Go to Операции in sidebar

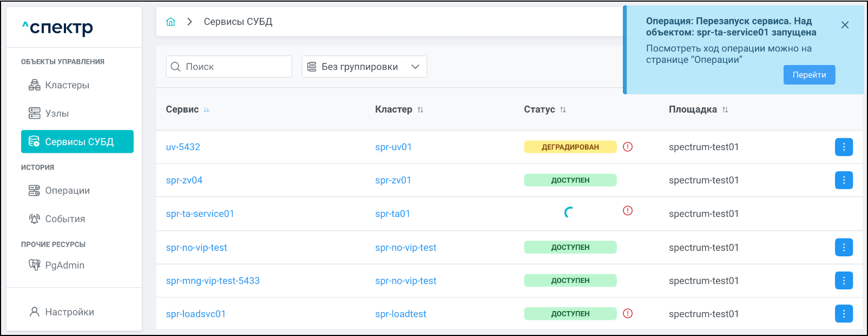point(67,191)
